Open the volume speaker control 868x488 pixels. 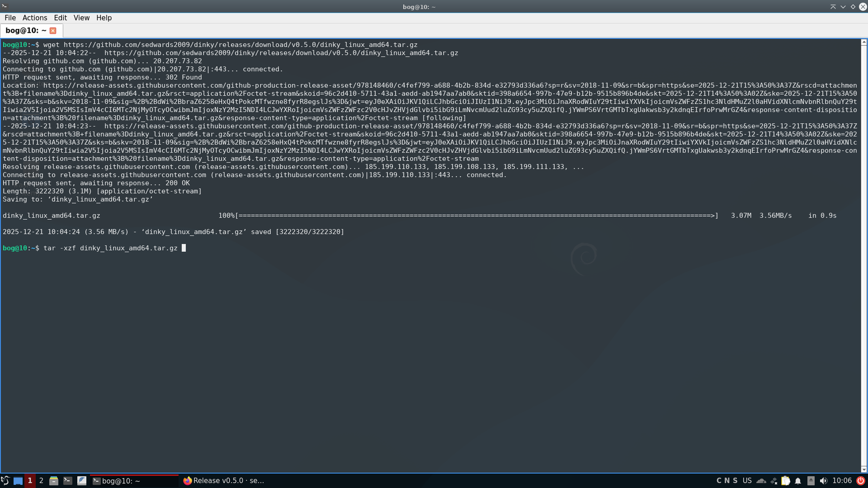823,481
